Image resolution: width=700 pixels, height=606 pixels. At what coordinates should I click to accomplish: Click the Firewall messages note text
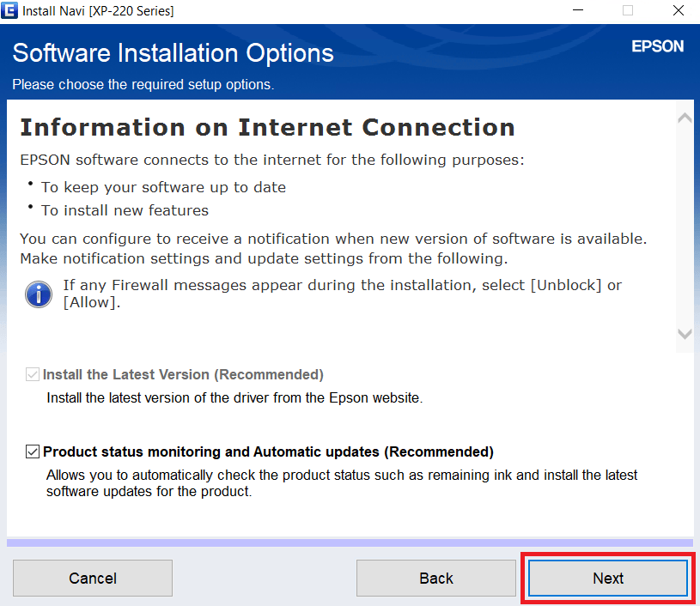342,294
